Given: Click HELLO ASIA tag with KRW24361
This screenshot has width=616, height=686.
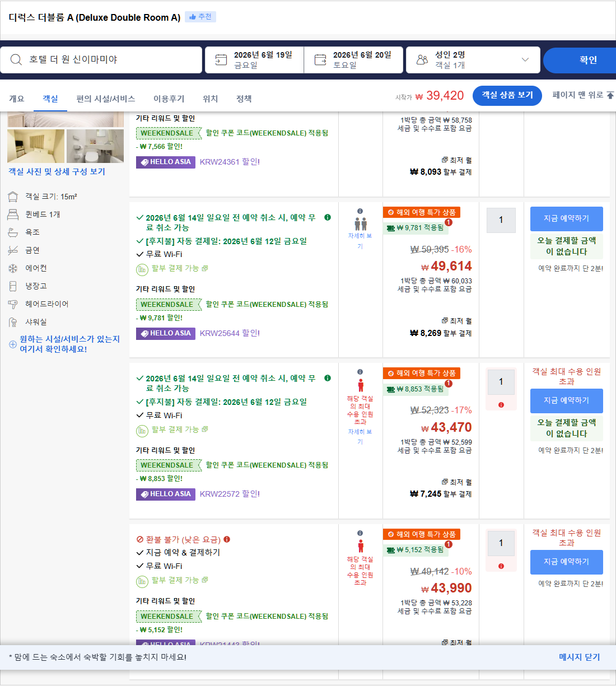Looking at the screenshot, I should coord(166,162).
